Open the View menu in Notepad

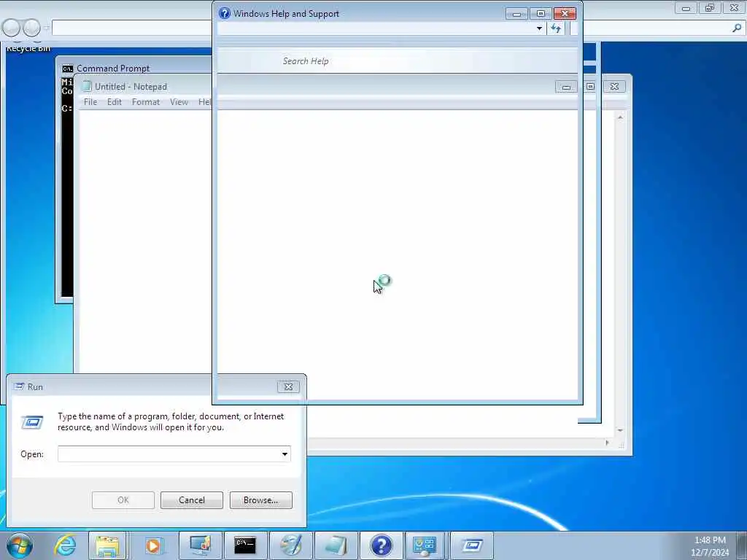coord(179,102)
